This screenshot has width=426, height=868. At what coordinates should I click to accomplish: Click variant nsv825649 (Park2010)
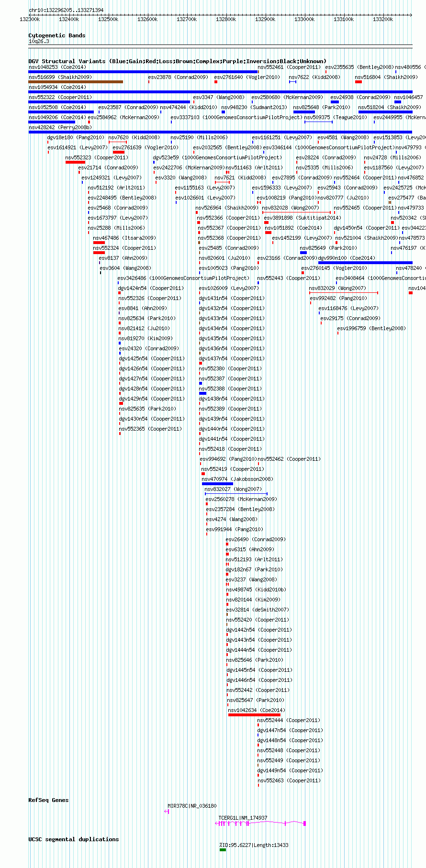click(x=328, y=248)
